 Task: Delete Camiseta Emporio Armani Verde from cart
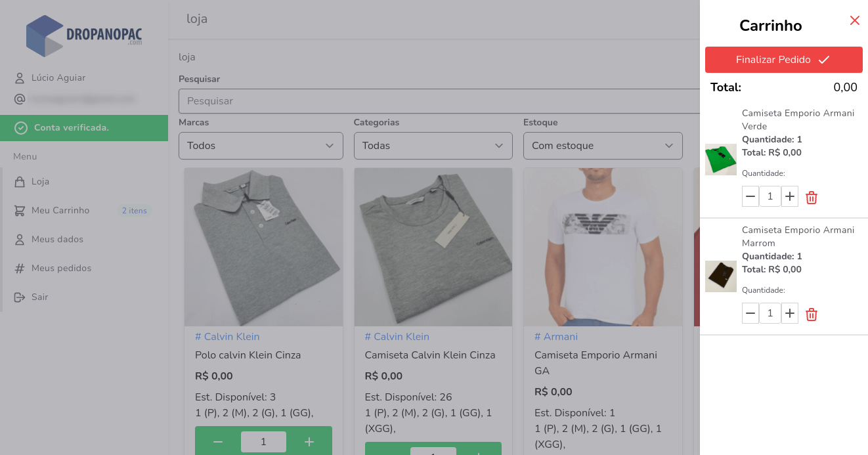[x=812, y=197]
